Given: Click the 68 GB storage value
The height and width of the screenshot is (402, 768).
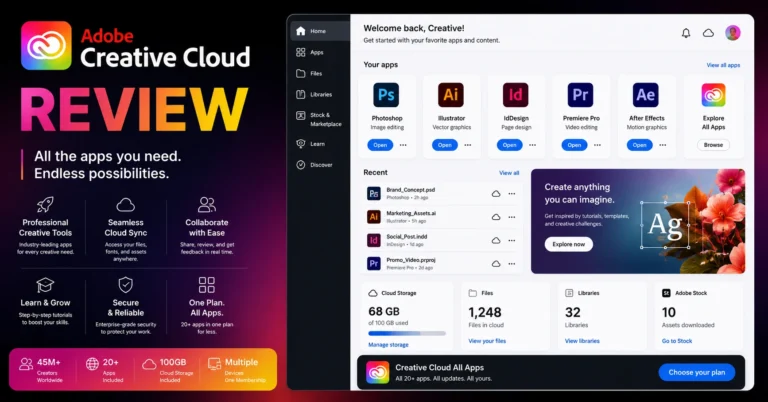Looking at the screenshot, I should 384,311.
